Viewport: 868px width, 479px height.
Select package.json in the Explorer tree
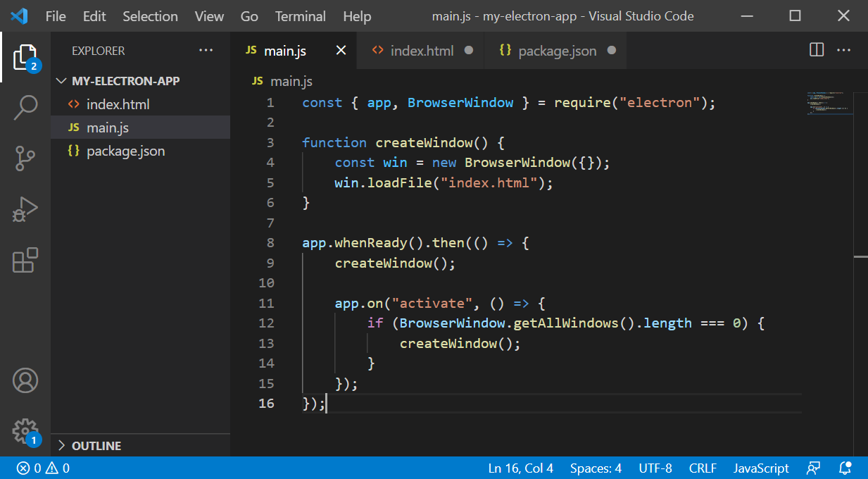[x=140, y=151]
